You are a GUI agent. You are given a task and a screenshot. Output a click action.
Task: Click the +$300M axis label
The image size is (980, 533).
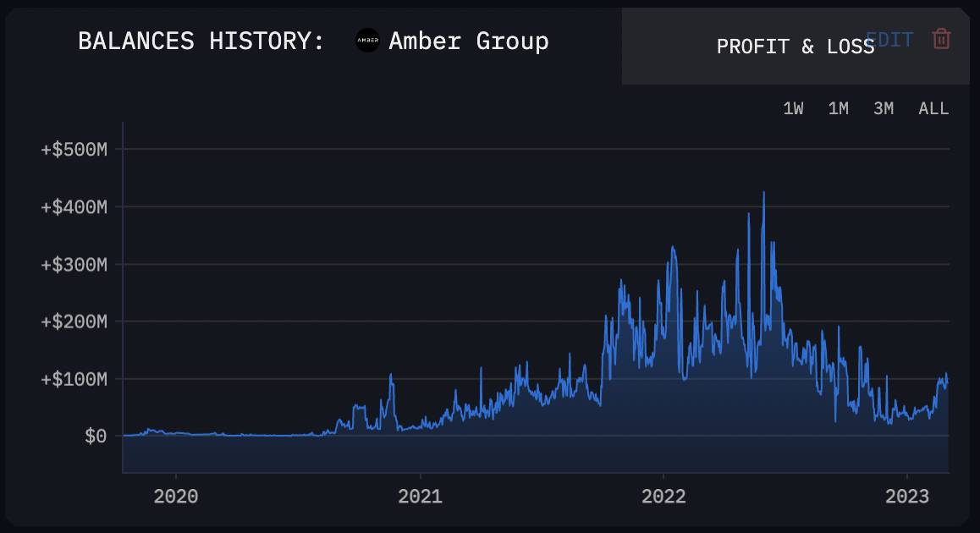pyautogui.click(x=74, y=264)
